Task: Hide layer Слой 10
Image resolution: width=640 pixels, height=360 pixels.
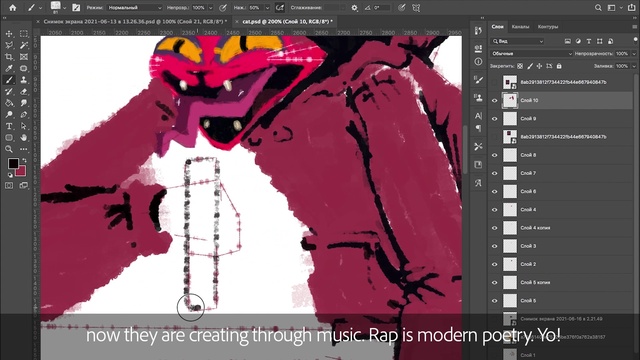Action: tap(495, 100)
